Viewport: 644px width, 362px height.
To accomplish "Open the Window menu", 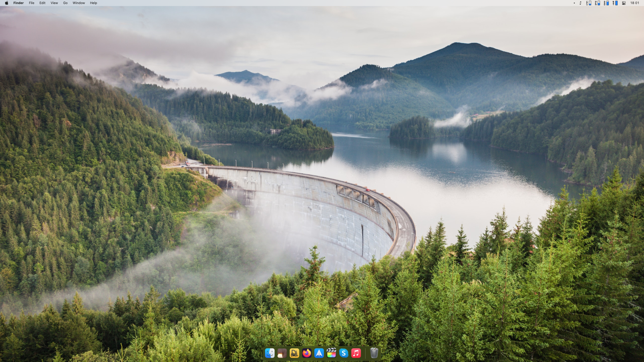I will 79,3.
